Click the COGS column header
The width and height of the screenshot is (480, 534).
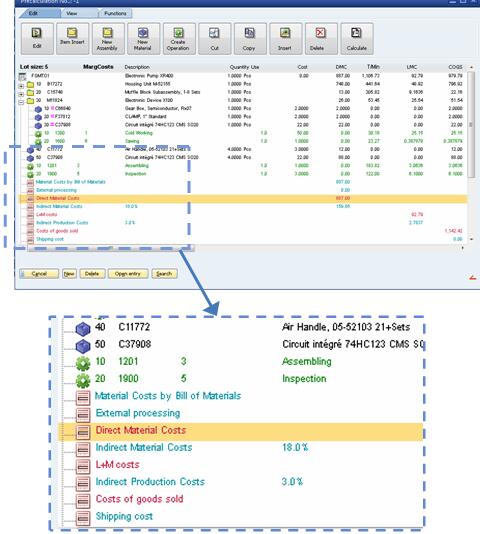pos(455,67)
